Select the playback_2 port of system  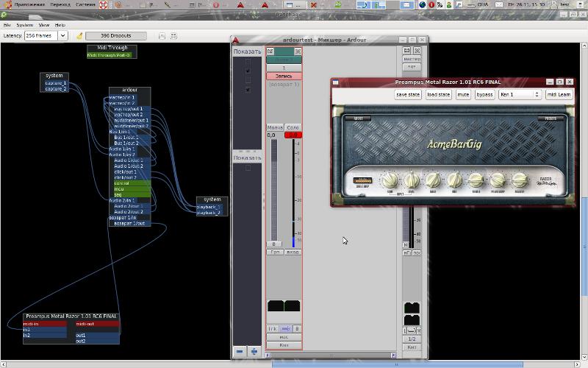(209, 213)
